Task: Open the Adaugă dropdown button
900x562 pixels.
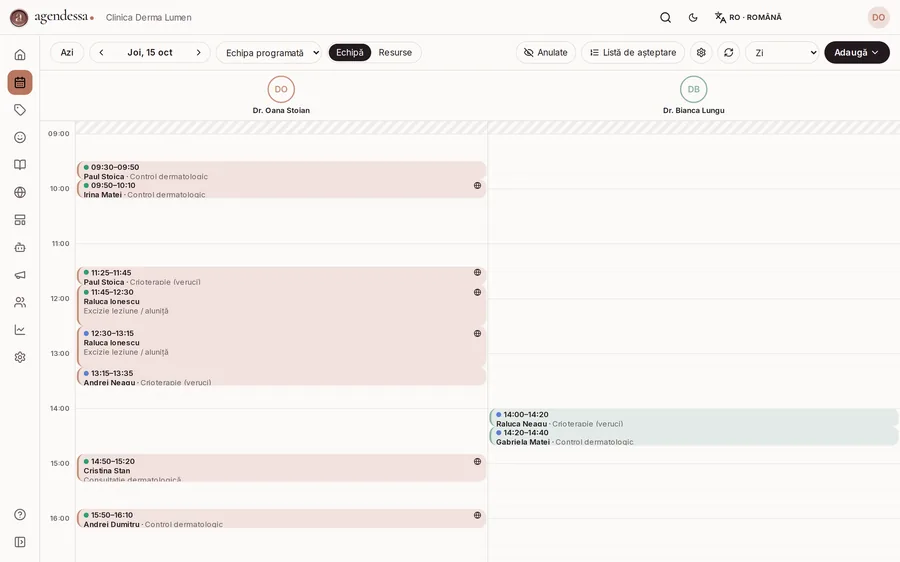Action: 857,52
